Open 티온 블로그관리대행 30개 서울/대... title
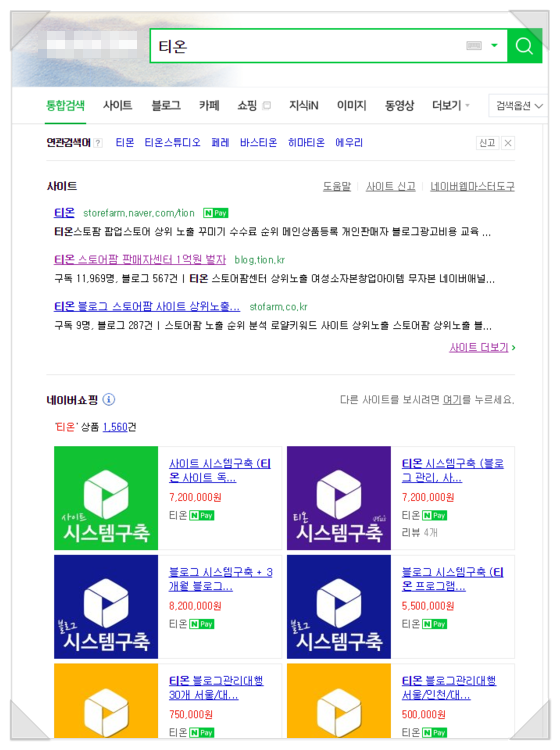Image resolution: width=560 pixels, height=750 pixels. point(216,687)
